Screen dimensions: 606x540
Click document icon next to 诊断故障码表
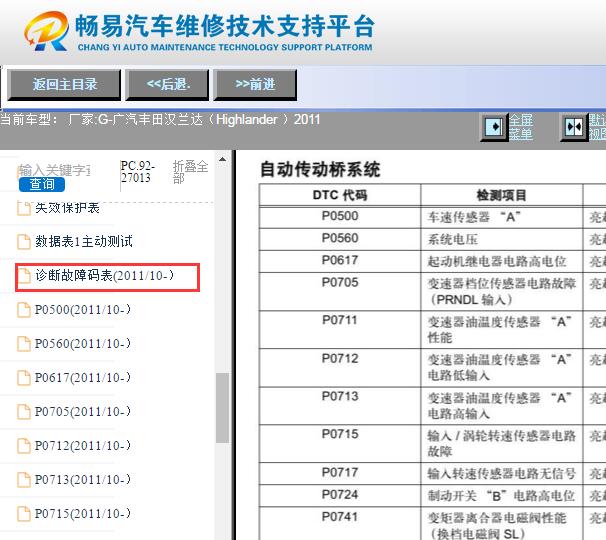24,276
